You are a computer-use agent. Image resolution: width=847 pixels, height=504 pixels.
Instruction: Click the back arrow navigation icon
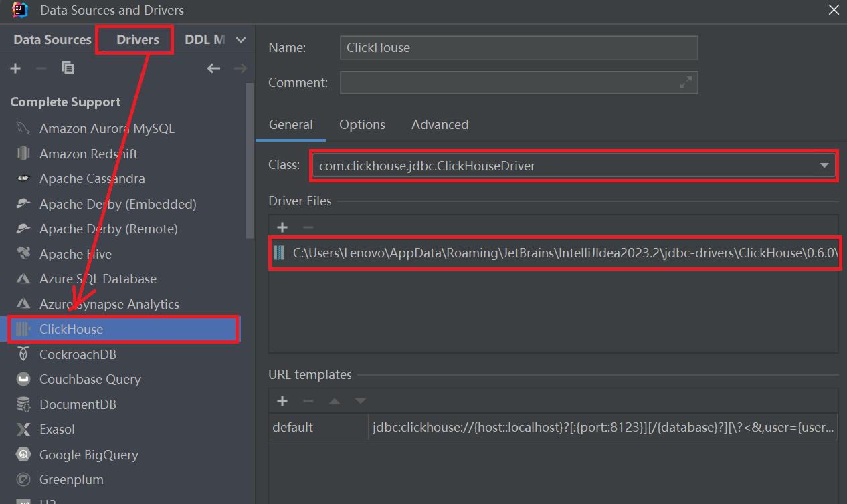point(213,68)
